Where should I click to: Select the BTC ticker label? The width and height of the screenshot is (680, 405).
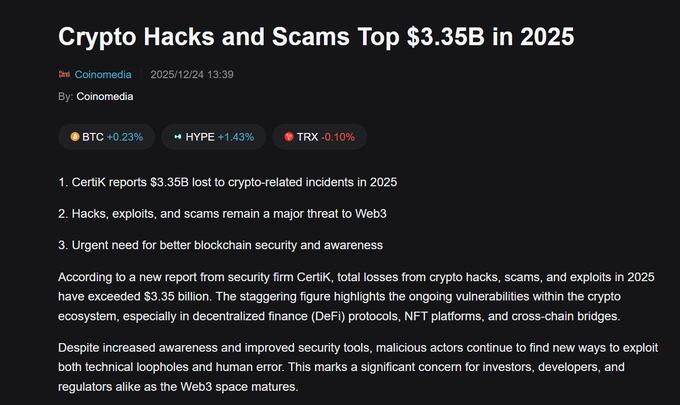(93, 136)
